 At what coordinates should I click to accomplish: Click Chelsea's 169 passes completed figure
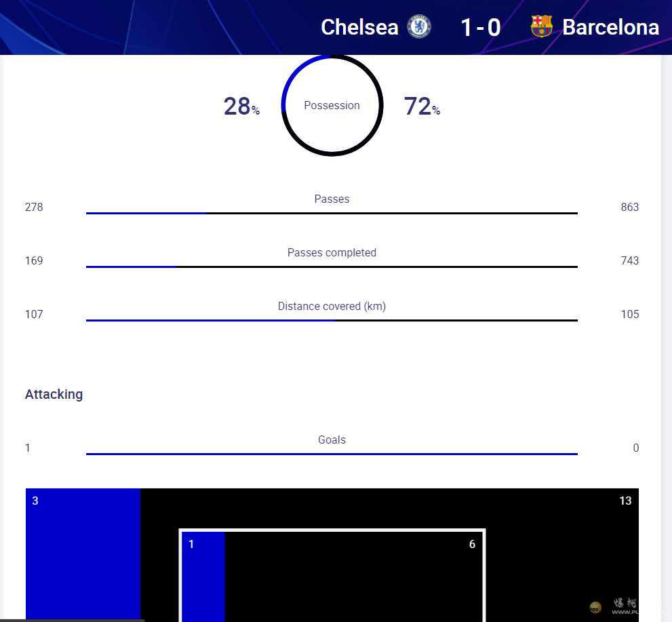[x=34, y=260]
